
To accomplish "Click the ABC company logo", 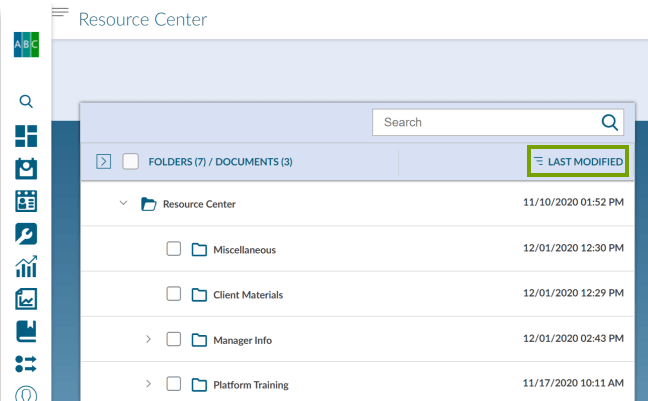I will (x=26, y=44).
